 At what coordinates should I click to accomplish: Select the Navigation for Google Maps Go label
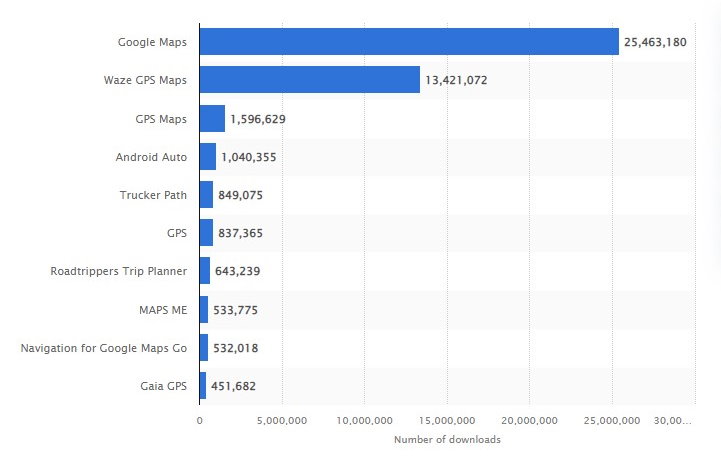(x=104, y=347)
